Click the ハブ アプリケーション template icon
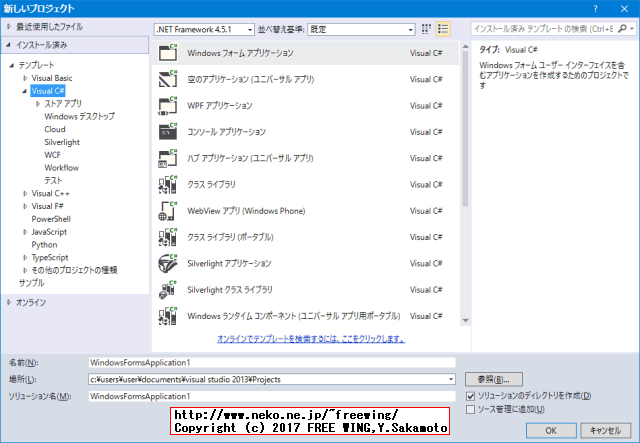 (x=168, y=158)
